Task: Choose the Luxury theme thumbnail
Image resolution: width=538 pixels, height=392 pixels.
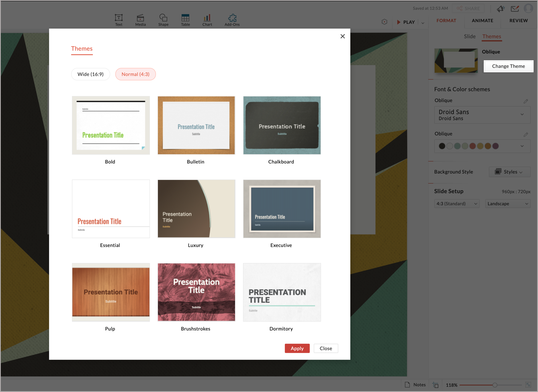Action: [196, 209]
